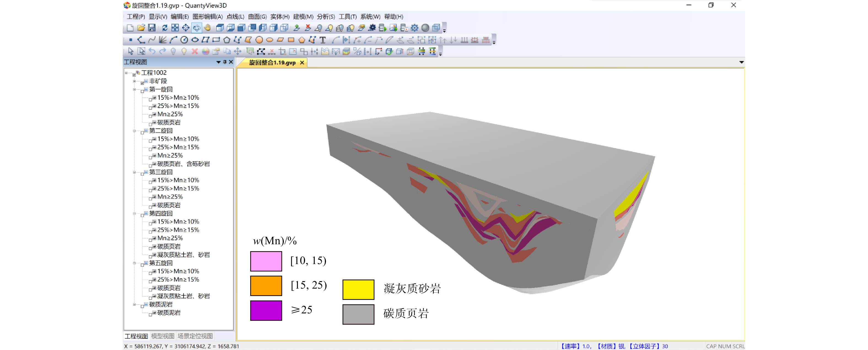Toggle checkbox for 碳质泥岩 group
This screenshot has width=868, height=350.
coord(142,306)
